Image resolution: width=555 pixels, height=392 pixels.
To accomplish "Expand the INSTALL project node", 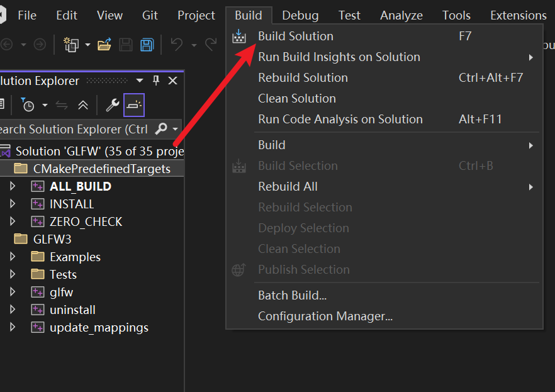I will (13, 204).
